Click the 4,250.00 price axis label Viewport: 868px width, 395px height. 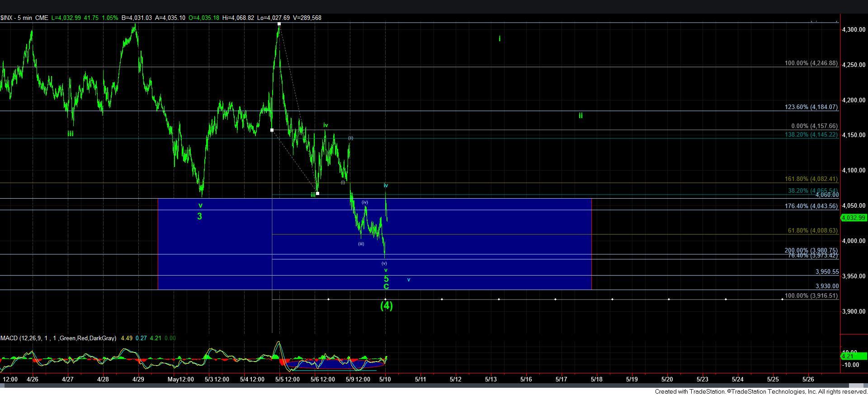[854, 65]
